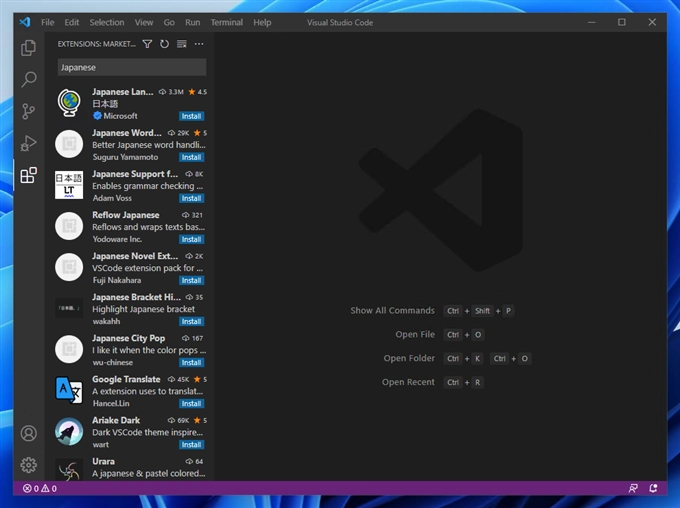Open the Run and Debug view
This screenshot has height=508, width=680.
pyautogui.click(x=29, y=143)
